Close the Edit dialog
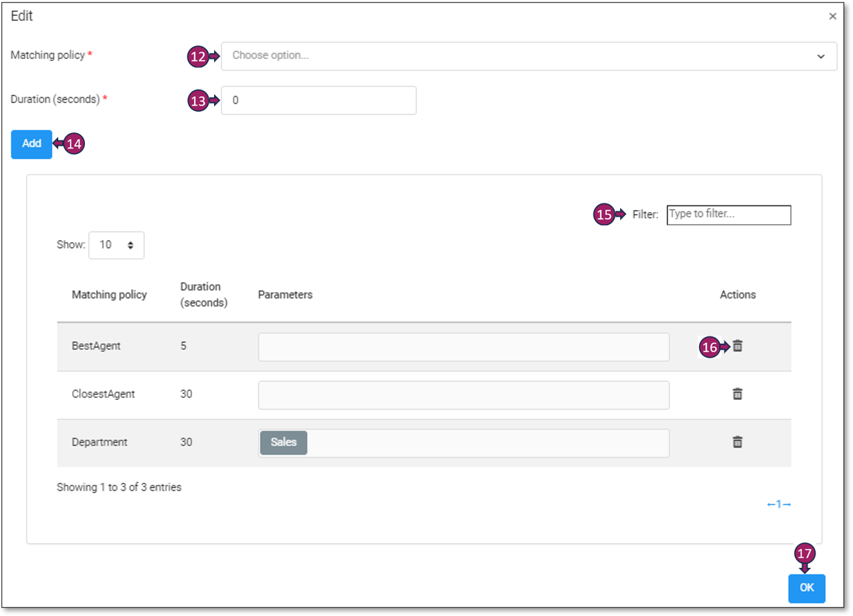Viewport: 853px width, 616px height. [832, 17]
